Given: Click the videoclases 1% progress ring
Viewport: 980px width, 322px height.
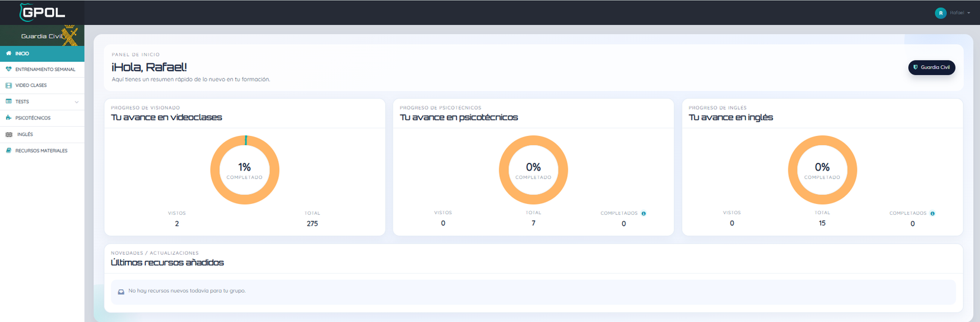Looking at the screenshot, I should click(245, 170).
